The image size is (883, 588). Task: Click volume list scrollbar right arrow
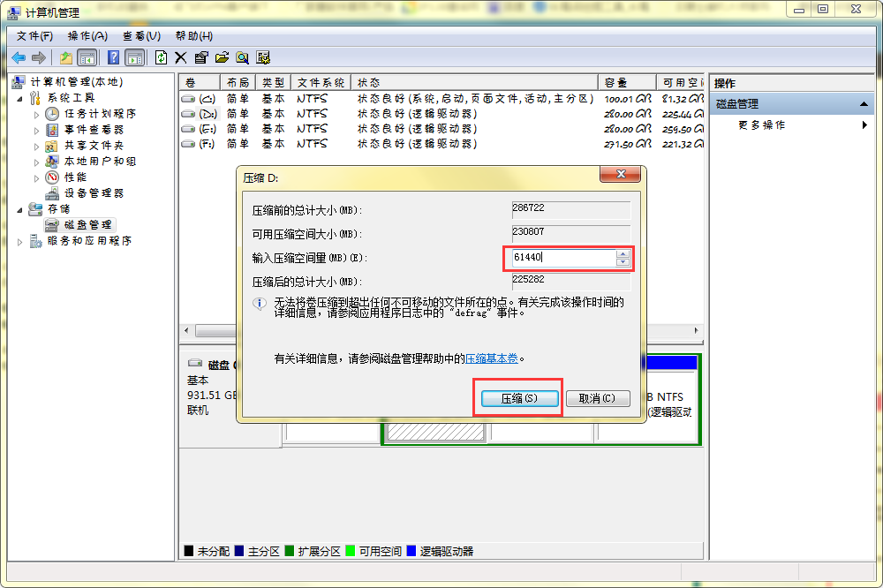696,330
